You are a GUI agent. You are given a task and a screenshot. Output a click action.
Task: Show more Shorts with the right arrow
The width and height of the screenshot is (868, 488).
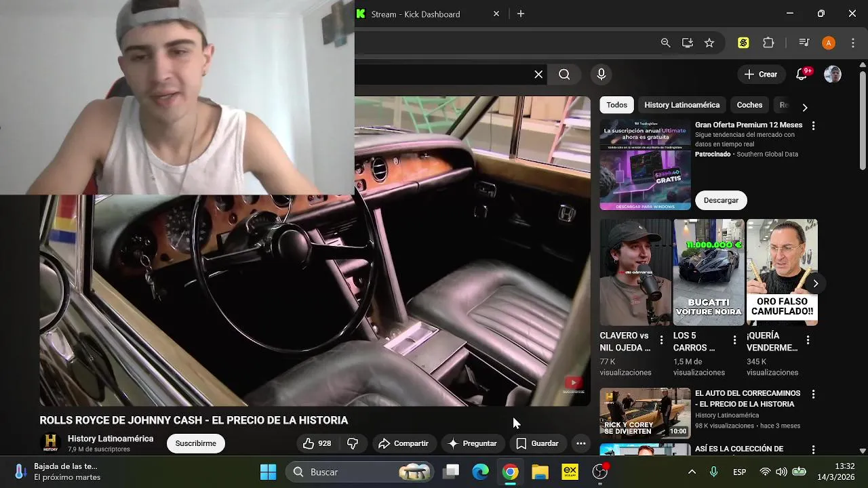click(x=815, y=283)
